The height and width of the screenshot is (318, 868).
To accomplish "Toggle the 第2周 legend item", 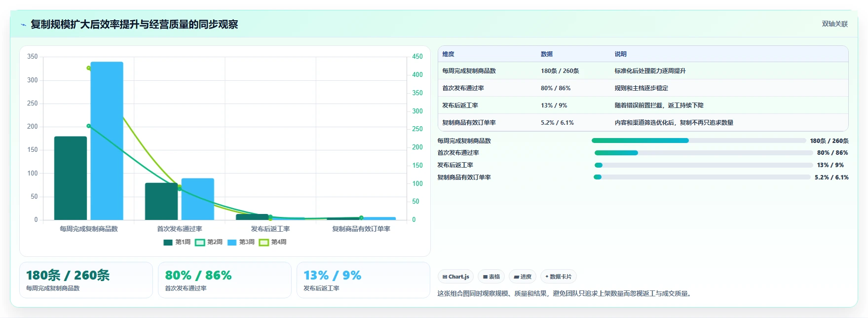I will tap(209, 242).
